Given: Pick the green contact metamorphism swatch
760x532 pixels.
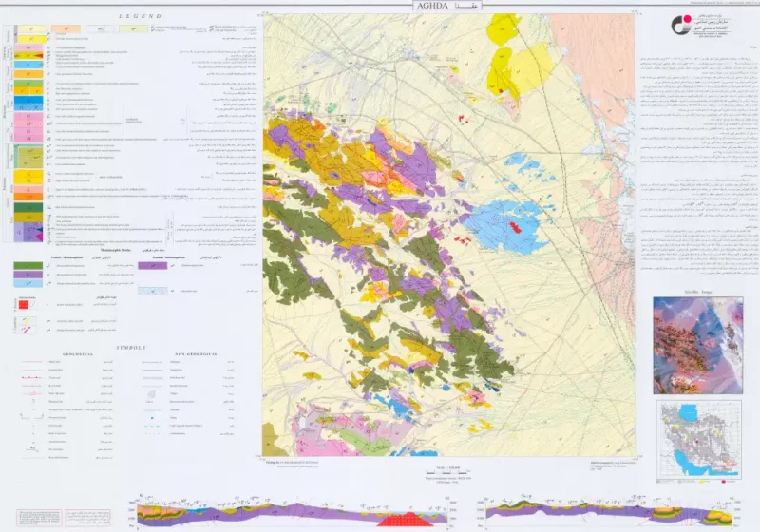Looking at the screenshot, I should 28,265.
